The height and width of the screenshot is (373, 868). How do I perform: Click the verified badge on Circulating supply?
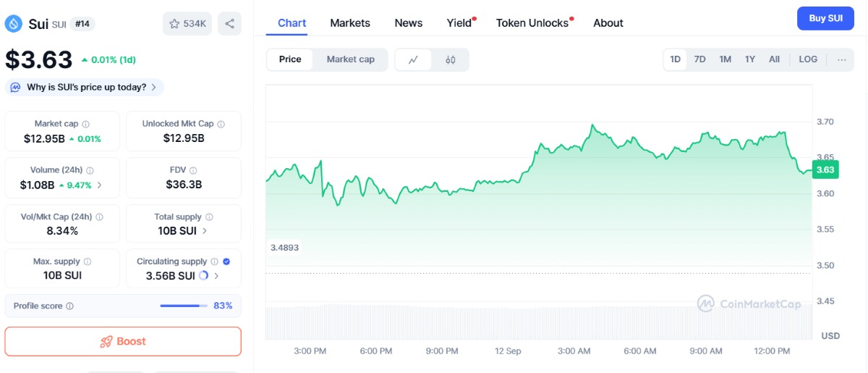pos(226,261)
